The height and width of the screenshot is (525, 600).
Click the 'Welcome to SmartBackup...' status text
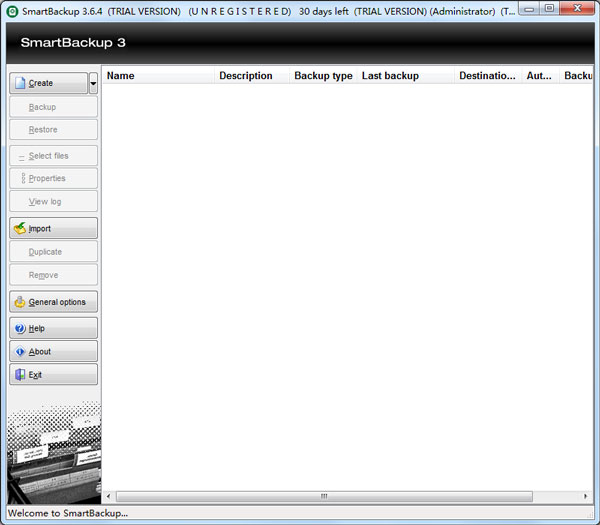(68, 513)
